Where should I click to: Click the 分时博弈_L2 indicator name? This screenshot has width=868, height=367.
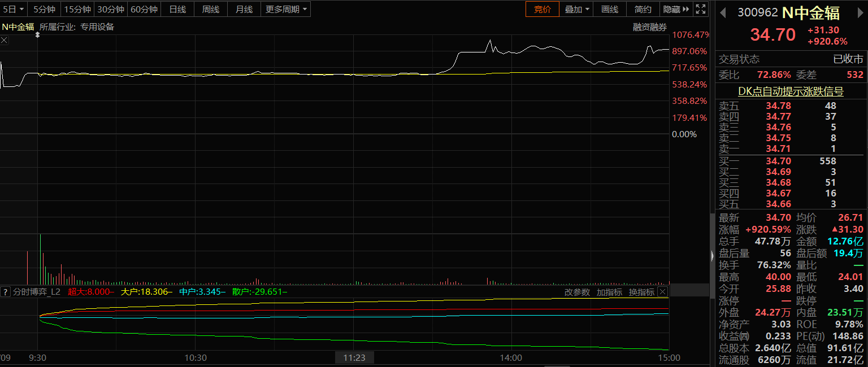tap(37, 292)
